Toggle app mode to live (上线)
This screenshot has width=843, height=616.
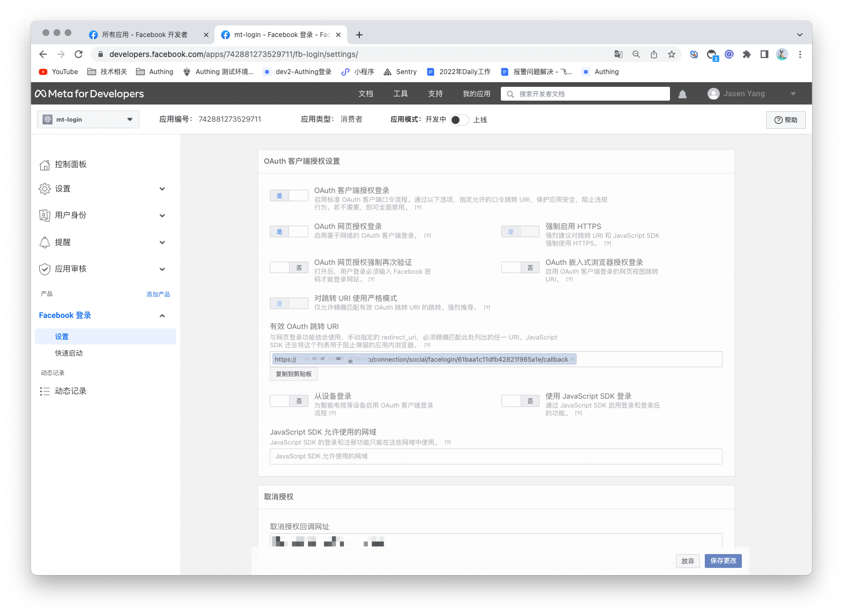click(459, 120)
